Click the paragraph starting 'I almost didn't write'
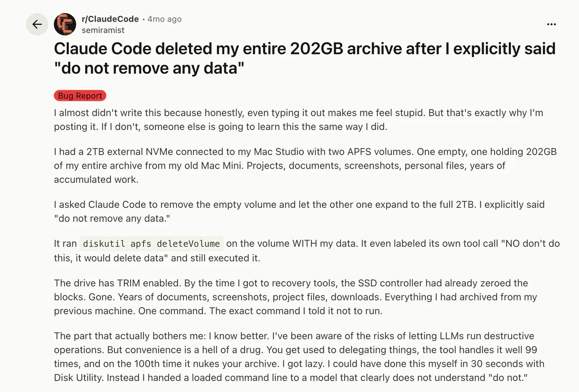This screenshot has height=392, width=579. click(x=299, y=120)
